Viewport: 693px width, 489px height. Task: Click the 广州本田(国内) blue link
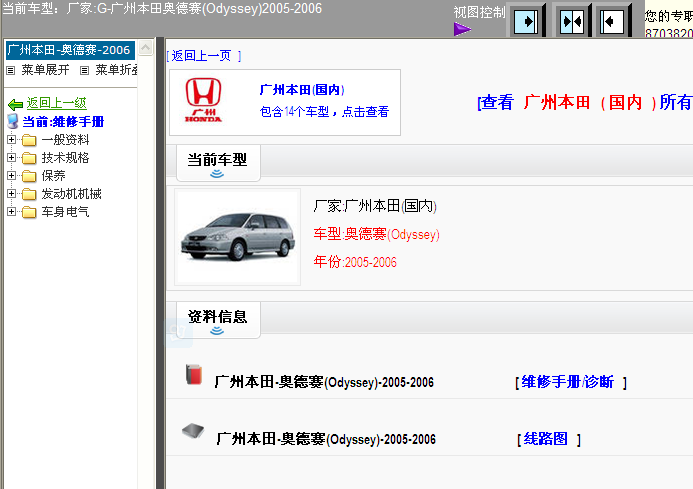[302, 90]
